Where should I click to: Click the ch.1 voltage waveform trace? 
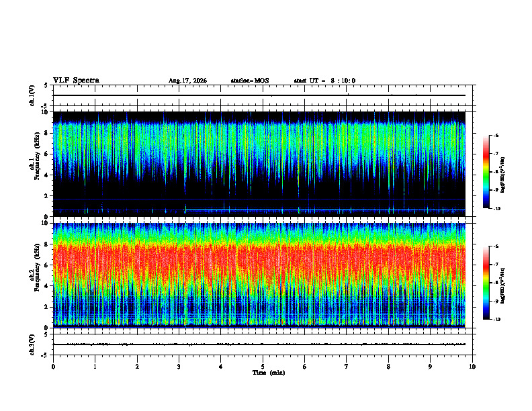[x=259, y=95]
